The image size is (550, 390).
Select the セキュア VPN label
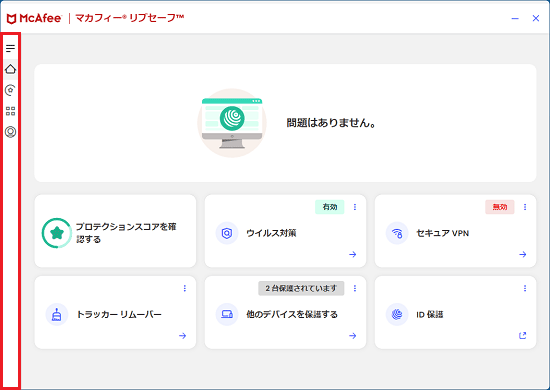(x=442, y=233)
